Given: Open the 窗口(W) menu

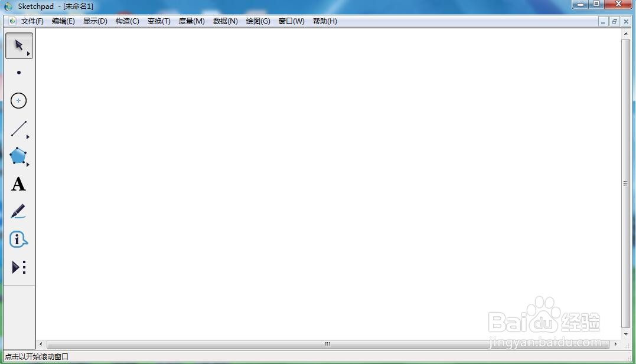Looking at the screenshot, I should pyautogui.click(x=292, y=21).
